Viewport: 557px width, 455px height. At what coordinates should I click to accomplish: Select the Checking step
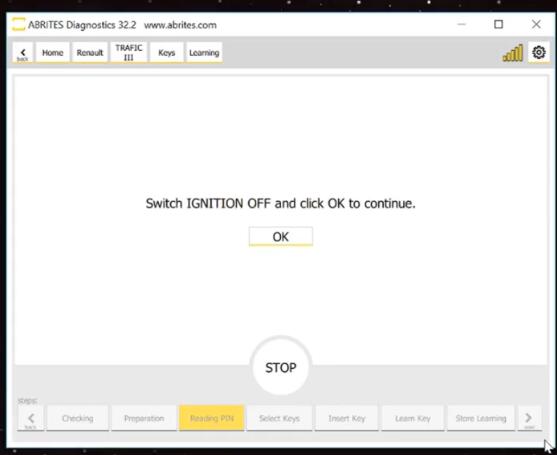78,418
